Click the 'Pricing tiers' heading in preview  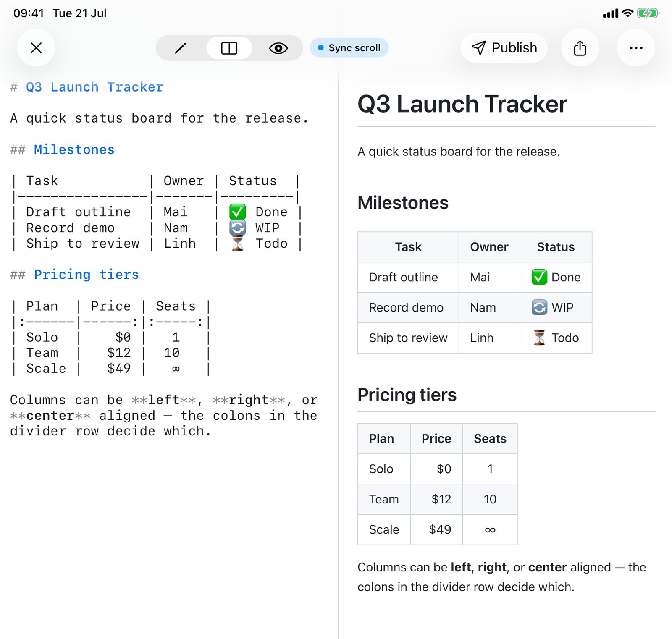coord(407,395)
